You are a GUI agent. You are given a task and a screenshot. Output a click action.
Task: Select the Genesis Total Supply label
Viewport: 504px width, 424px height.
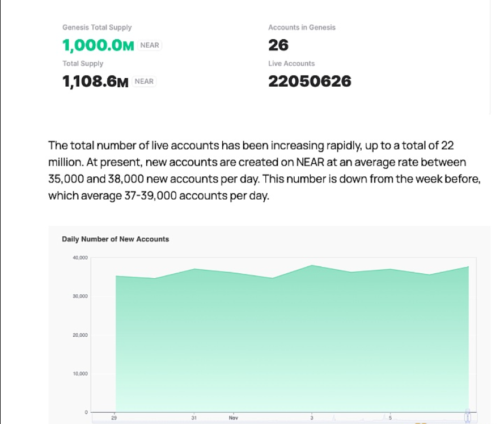tap(97, 27)
